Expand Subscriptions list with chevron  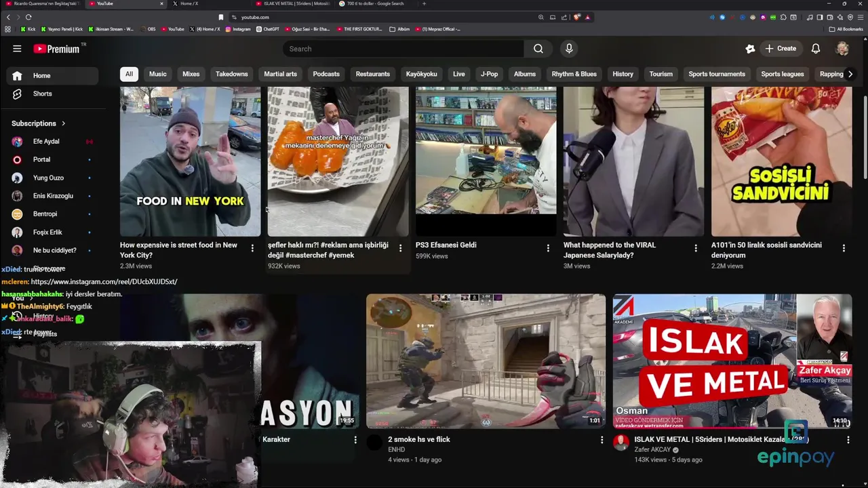tap(64, 123)
